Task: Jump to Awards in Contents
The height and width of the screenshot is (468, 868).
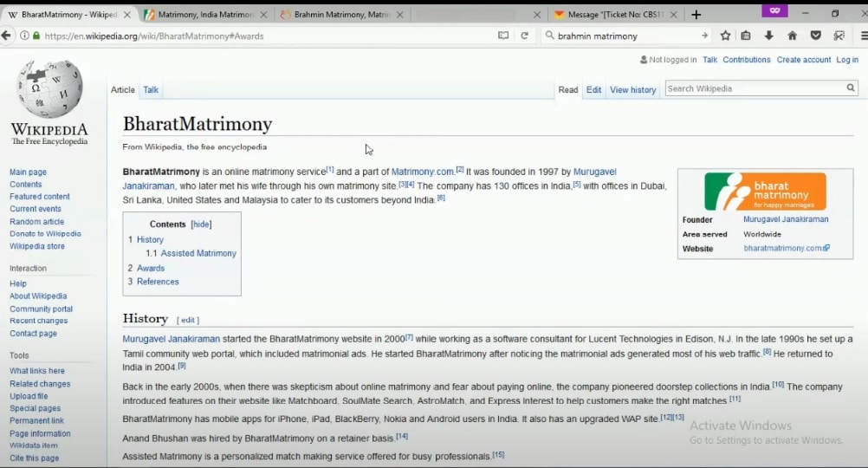Action: point(151,268)
